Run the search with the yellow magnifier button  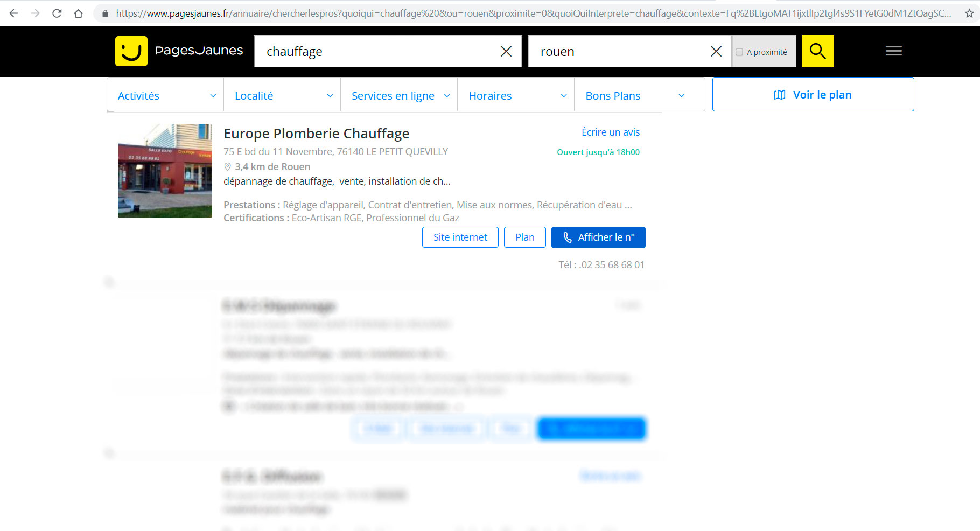pos(817,51)
